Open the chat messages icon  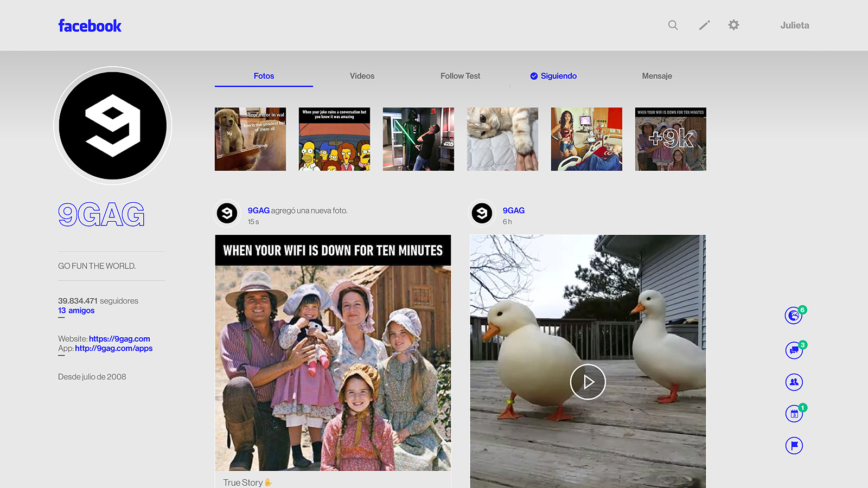794,350
